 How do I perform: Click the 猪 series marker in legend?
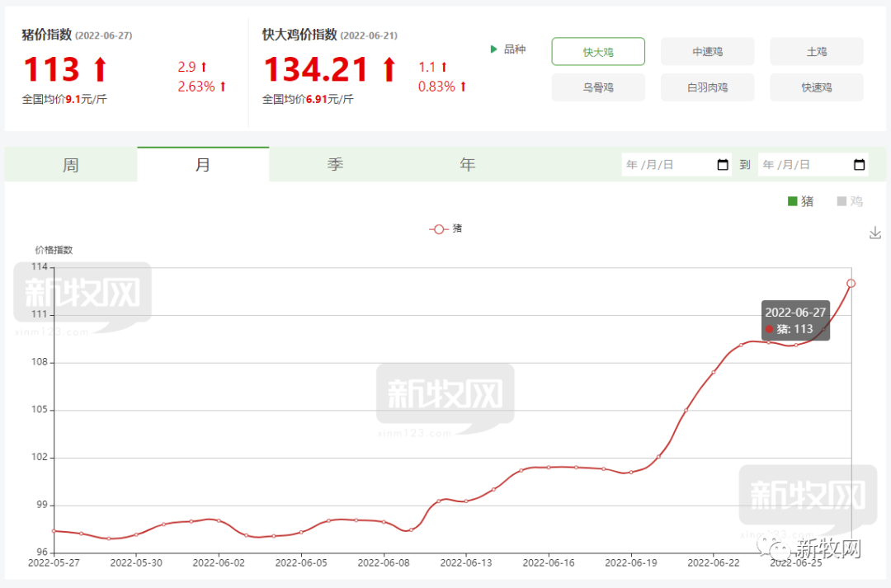(439, 229)
